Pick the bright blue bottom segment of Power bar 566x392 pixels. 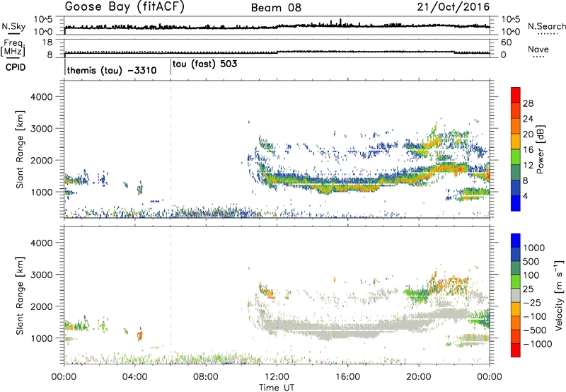coord(516,203)
